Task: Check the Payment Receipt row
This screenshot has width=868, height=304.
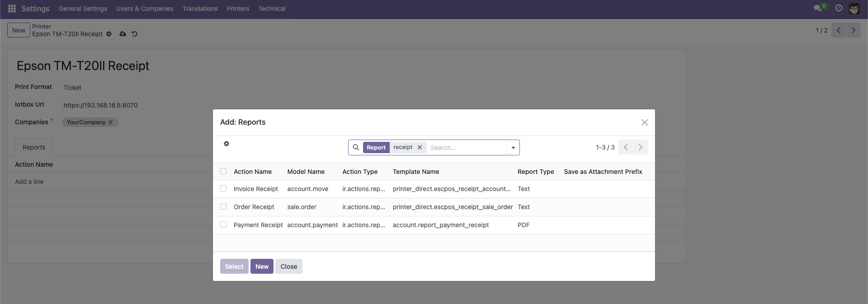Action: coord(223,224)
